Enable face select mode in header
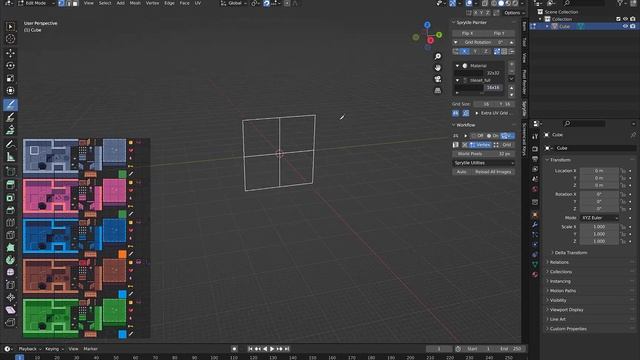Screen dimensions: 640x360 [x=75, y=3]
